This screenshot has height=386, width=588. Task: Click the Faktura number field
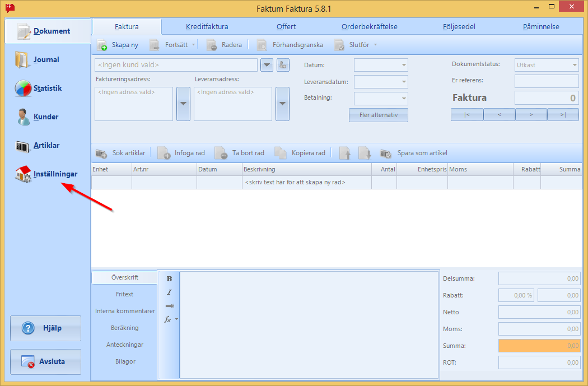point(547,98)
